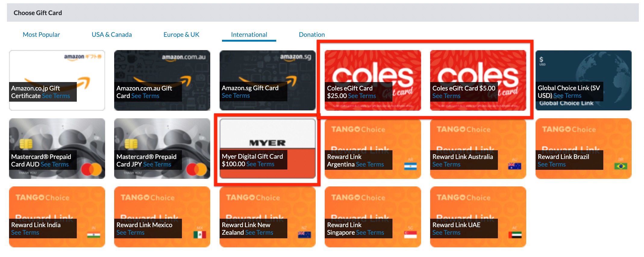This screenshot has width=644, height=257.
Task: Click the New Zealand flag on Reward Link card
Action: (304, 235)
